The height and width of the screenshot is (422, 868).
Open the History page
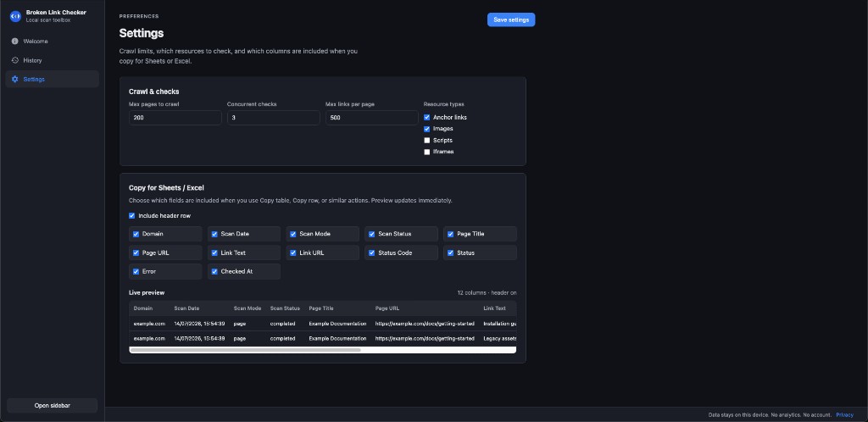[x=52, y=60]
